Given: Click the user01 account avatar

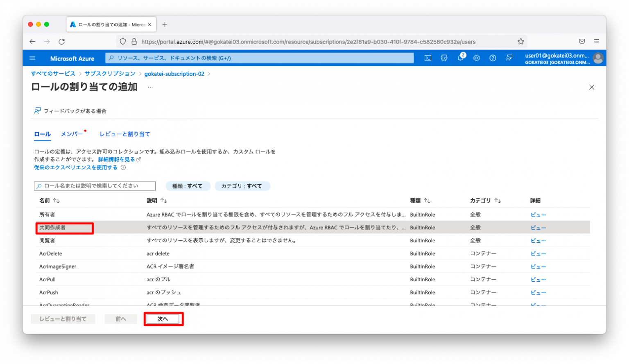Looking at the screenshot, I should coord(598,58).
